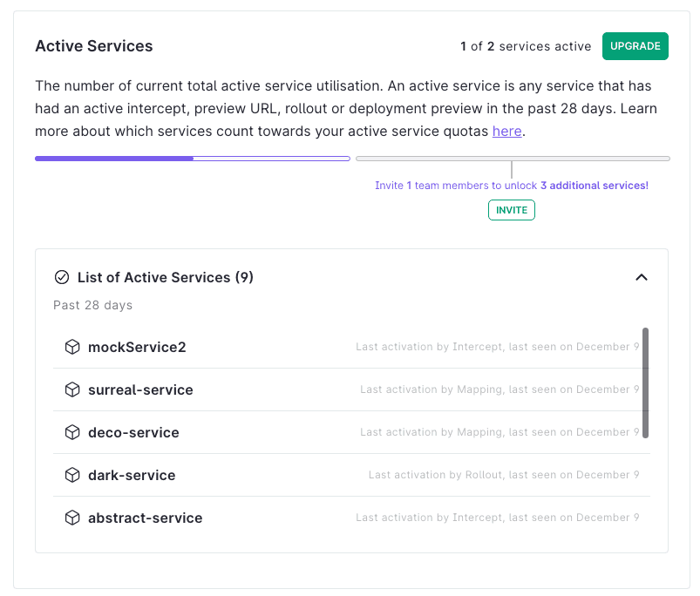700x596 pixels.
Task: Click the cube icon beside deco-service
Action: 72,432
